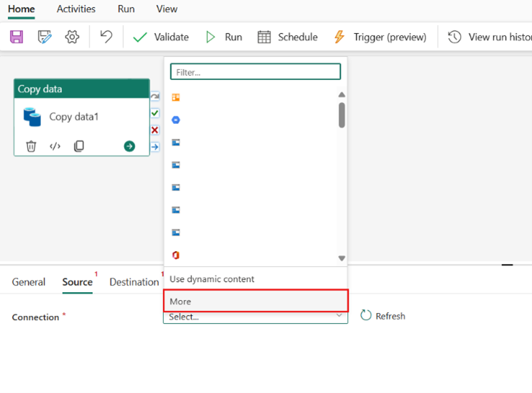Select the red Office connection in list
532x393 pixels.
pos(176,255)
